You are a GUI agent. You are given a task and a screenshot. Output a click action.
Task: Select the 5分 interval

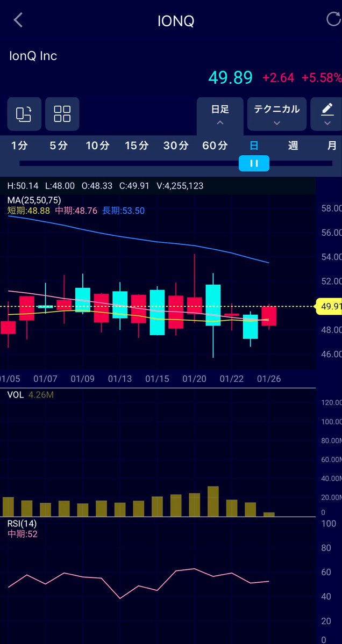click(59, 146)
